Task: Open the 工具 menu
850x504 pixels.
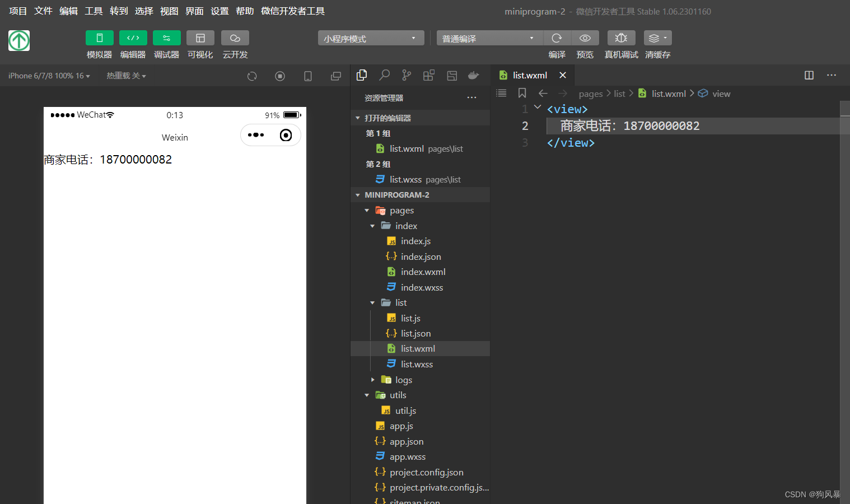Action: click(x=94, y=11)
